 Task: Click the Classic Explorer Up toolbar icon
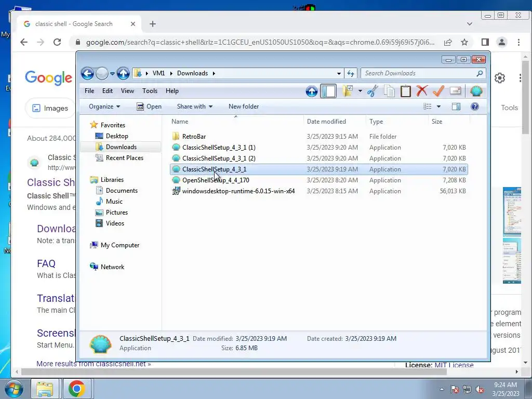312,91
